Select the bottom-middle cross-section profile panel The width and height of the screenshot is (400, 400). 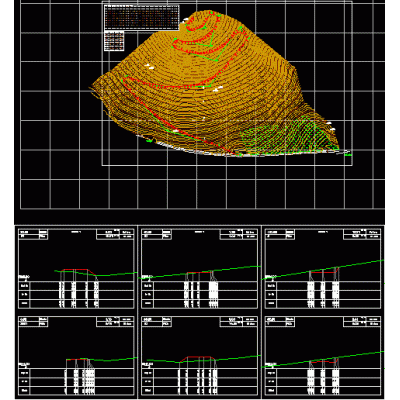(200, 356)
